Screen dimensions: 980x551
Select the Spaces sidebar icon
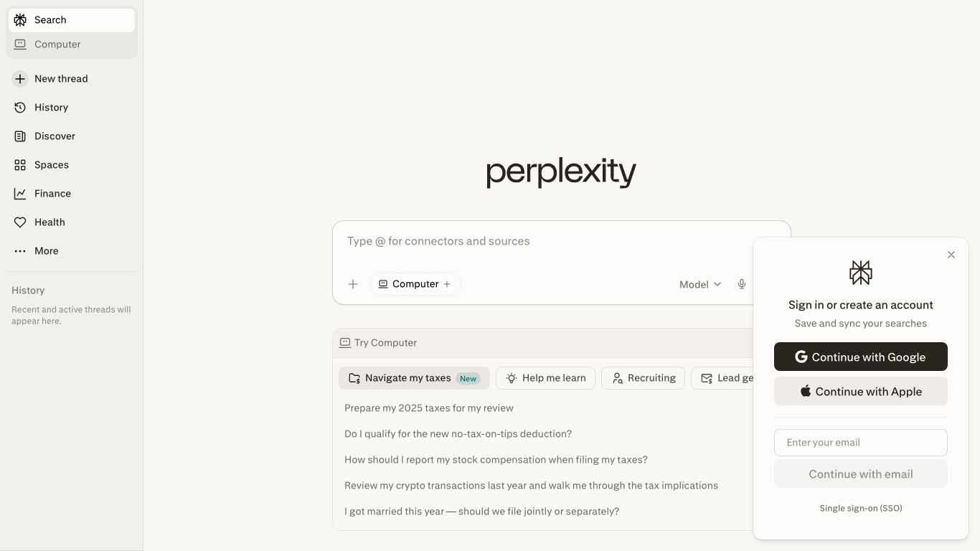tap(20, 164)
